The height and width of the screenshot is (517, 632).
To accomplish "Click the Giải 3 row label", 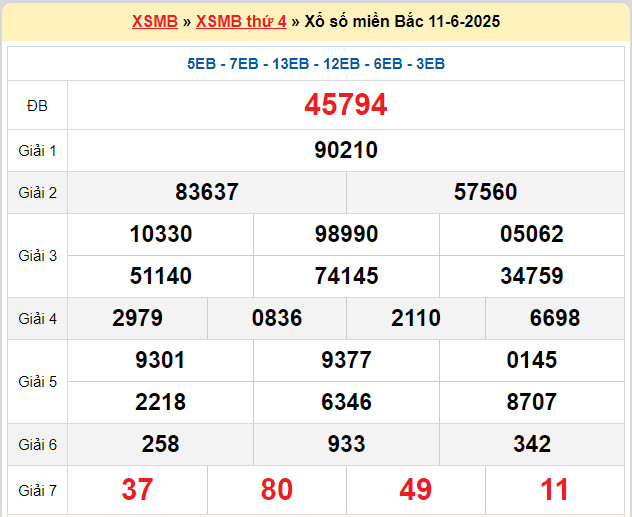I will pyautogui.click(x=37, y=256).
